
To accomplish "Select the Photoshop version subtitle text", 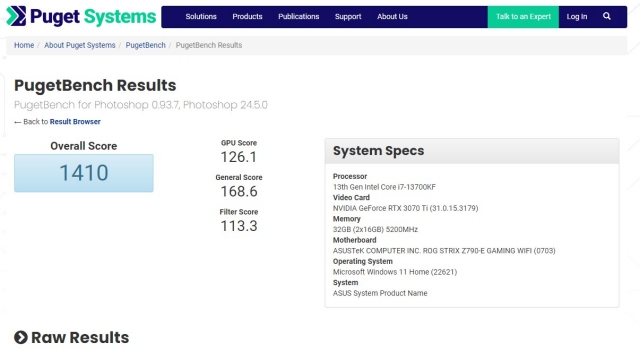I will pos(141,105).
